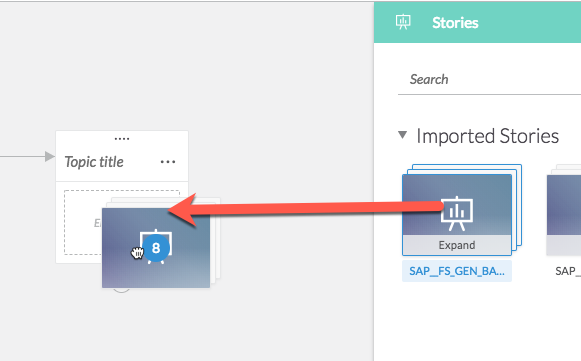This screenshot has width=581, height=361.
Task: Click the presentation easel icon on the SAP_FS_GEN_BA story
Action: (456, 213)
